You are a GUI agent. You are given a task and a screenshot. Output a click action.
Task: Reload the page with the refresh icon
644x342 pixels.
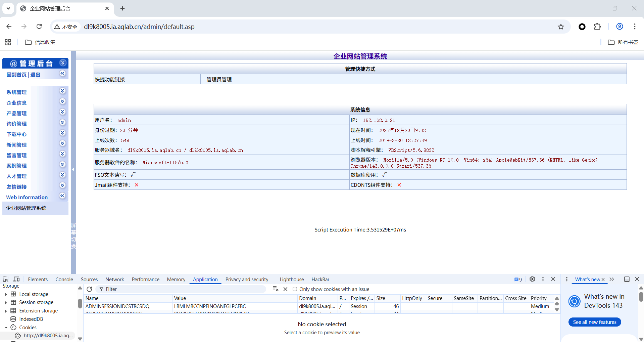point(39,27)
